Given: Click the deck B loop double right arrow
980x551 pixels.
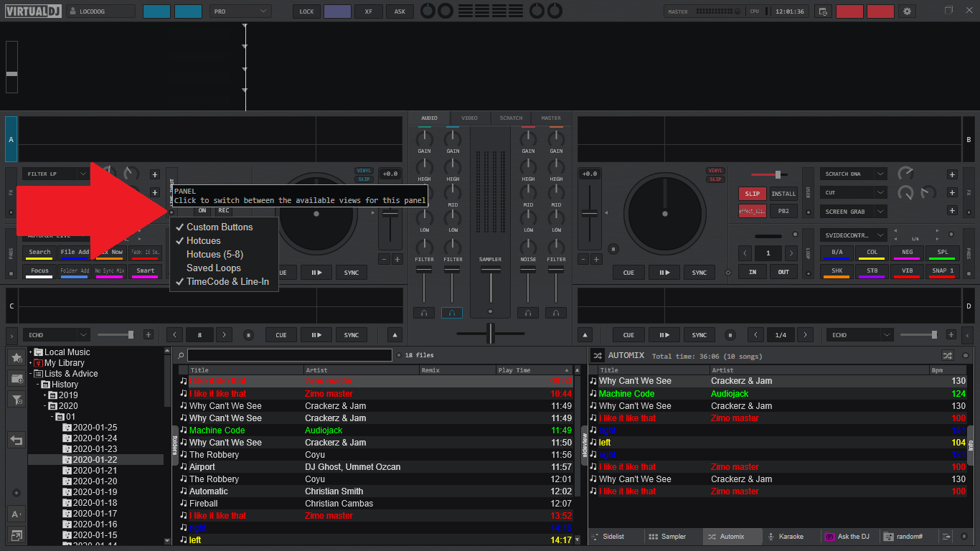Looking at the screenshot, I should point(791,253).
